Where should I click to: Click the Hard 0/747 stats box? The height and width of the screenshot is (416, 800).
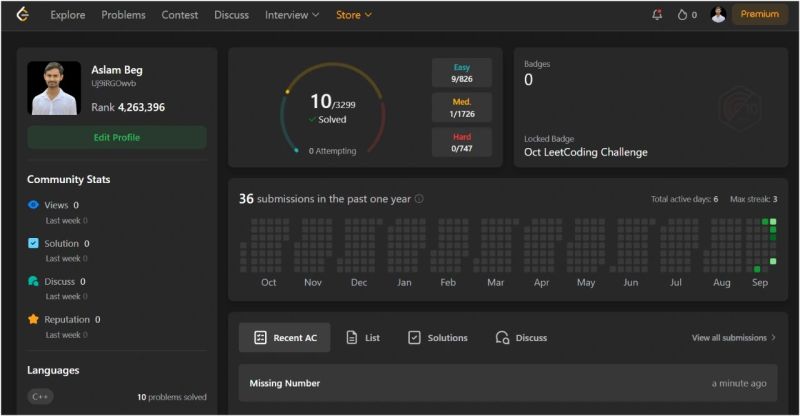[x=462, y=142]
